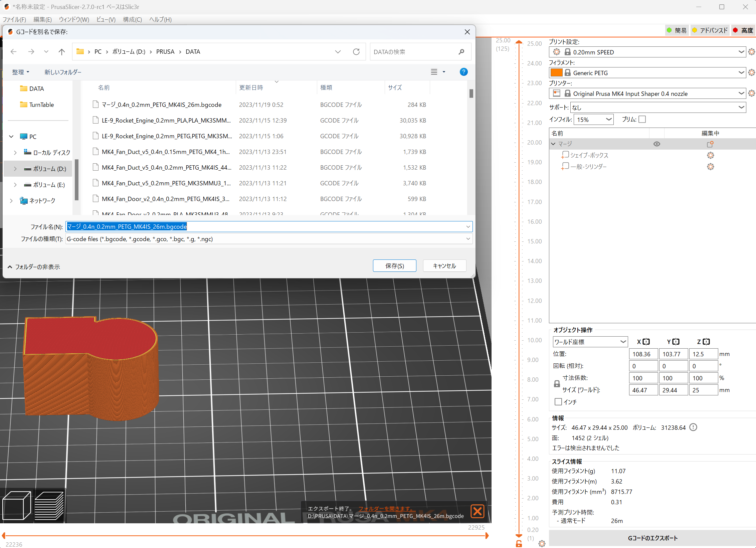Image resolution: width=756 pixels, height=548 pixels.
Task: Collapse PC node in navigation tree
Action: click(11, 137)
